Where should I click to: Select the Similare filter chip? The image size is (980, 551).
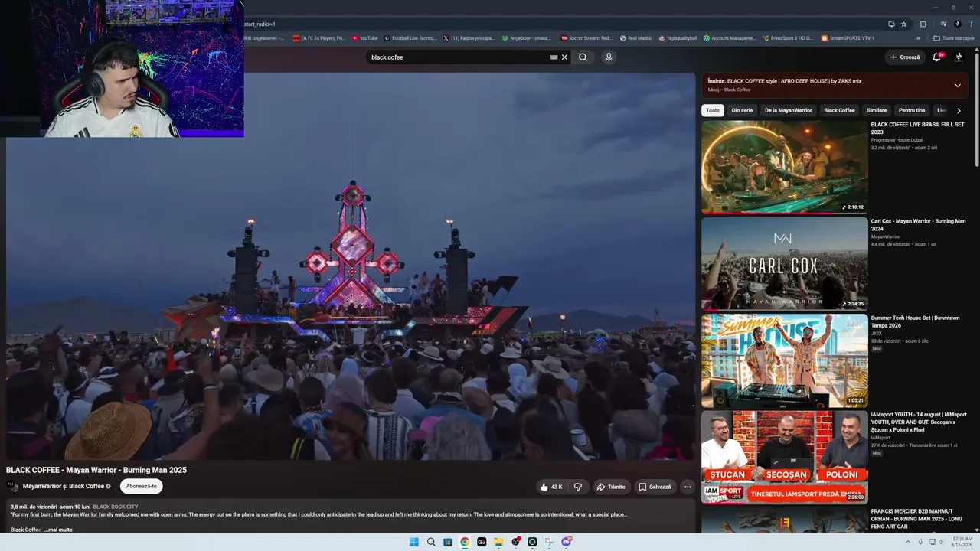(877, 110)
